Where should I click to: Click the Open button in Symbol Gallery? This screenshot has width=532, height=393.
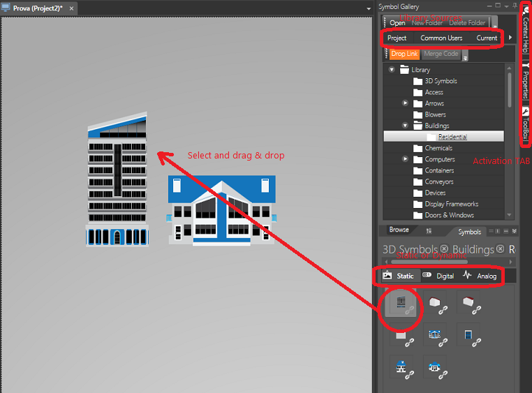(x=397, y=23)
